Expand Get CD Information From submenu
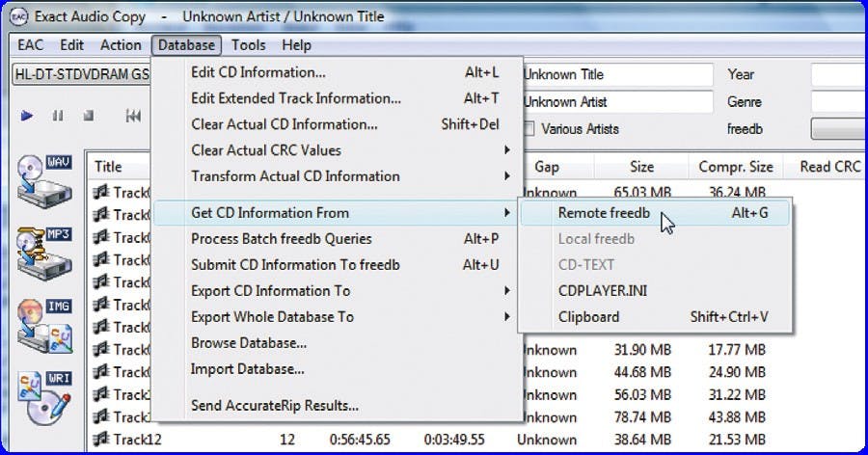The width and height of the screenshot is (868, 455). pos(338,213)
